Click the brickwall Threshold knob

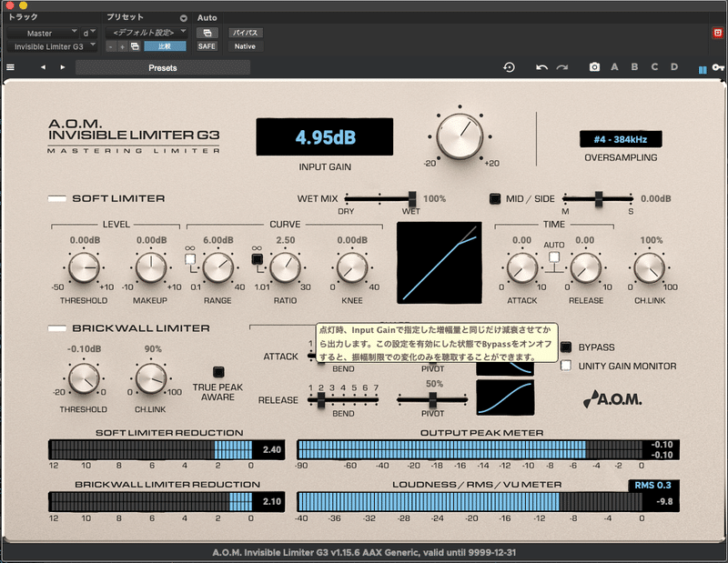(x=84, y=378)
